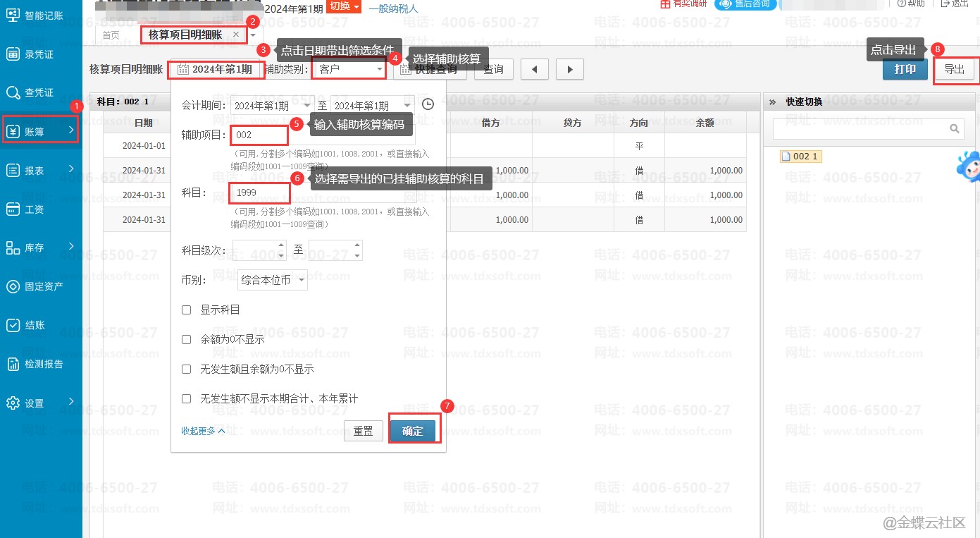
Task: Open the 结账 closing module icon
Action: 13,325
